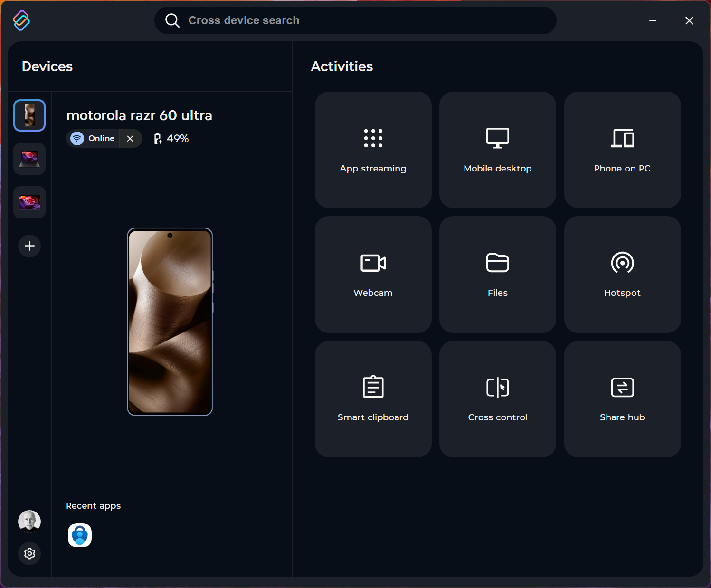Open the App streaming activity

pos(373,150)
